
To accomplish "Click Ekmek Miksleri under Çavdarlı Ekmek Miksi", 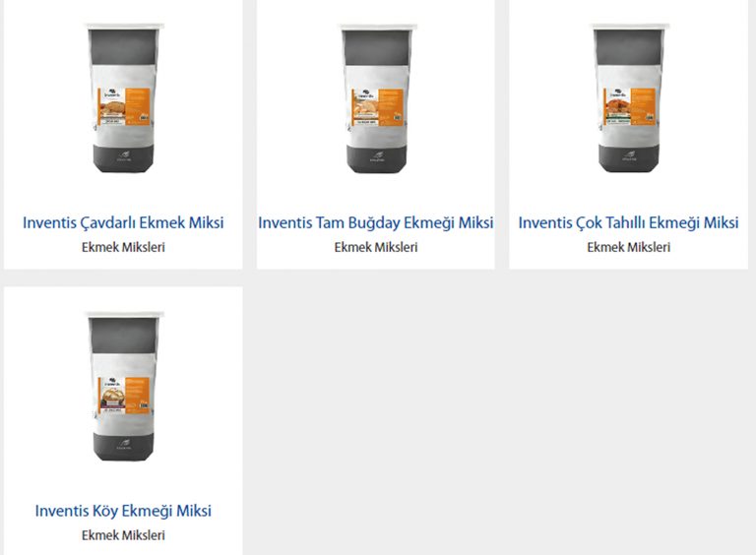I will pos(123,247).
